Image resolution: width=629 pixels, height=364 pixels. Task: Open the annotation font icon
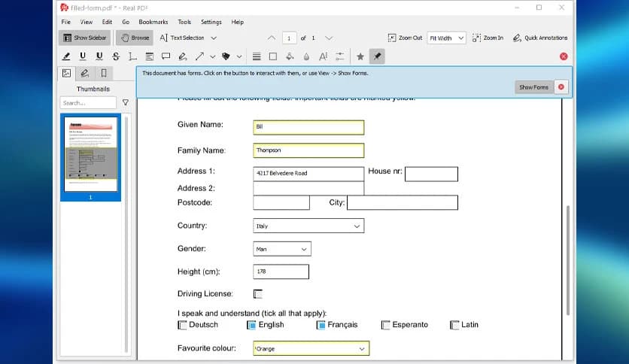click(x=323, y=56)
